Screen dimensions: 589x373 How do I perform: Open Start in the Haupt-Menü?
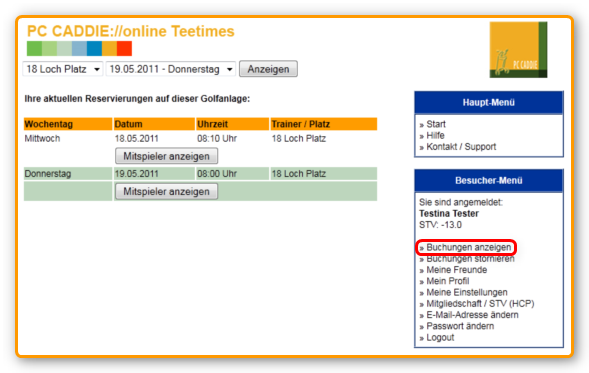point(436,124)
